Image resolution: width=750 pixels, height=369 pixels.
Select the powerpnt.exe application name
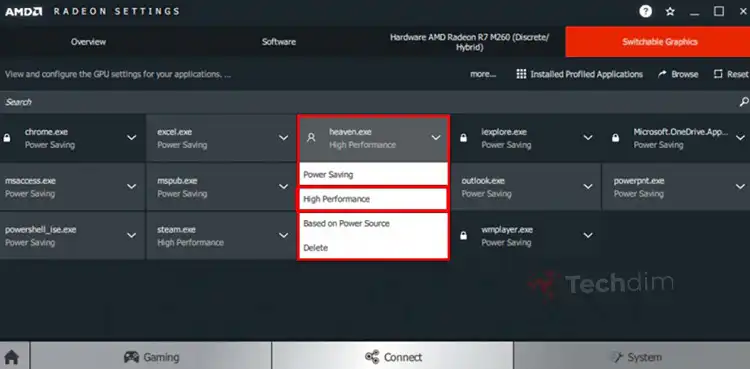click(639, 181)
